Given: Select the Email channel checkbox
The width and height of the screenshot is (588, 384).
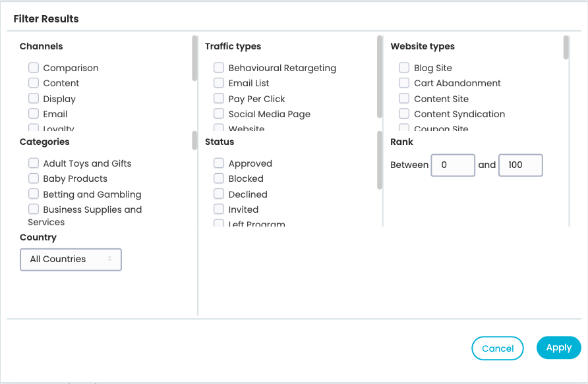Looking at the screenshot, I should 34,114.
